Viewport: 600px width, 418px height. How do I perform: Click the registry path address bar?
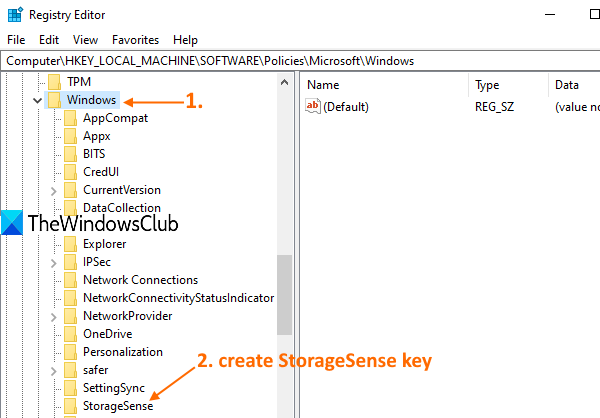click(x=300, y=61)
